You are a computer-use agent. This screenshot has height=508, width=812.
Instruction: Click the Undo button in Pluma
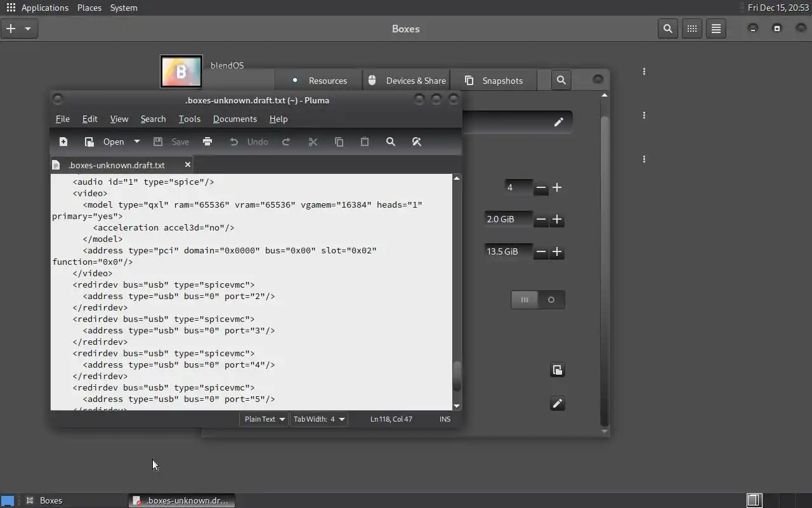[249, 142]
